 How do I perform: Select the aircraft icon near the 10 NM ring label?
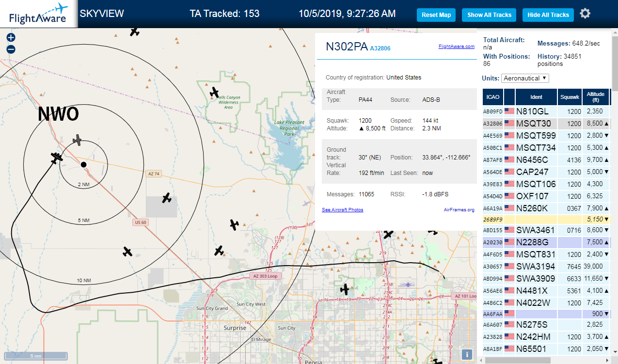[x=127, y=252]
